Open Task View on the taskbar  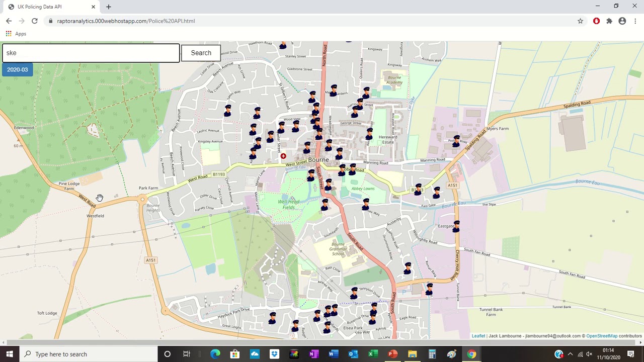tap(187, 354)
